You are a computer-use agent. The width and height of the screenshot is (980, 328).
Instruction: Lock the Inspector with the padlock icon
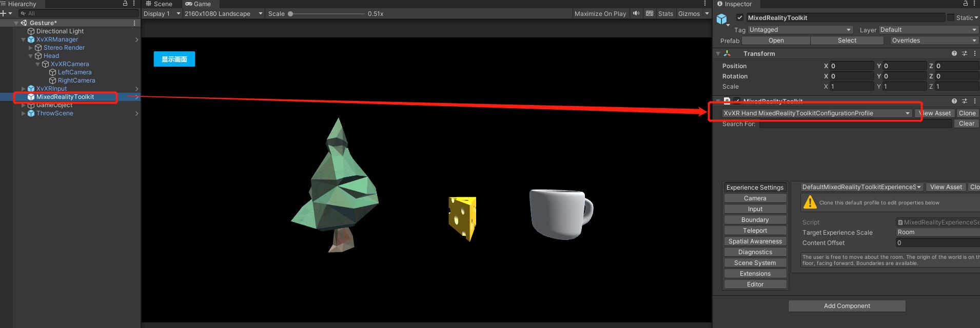(965, 4)
